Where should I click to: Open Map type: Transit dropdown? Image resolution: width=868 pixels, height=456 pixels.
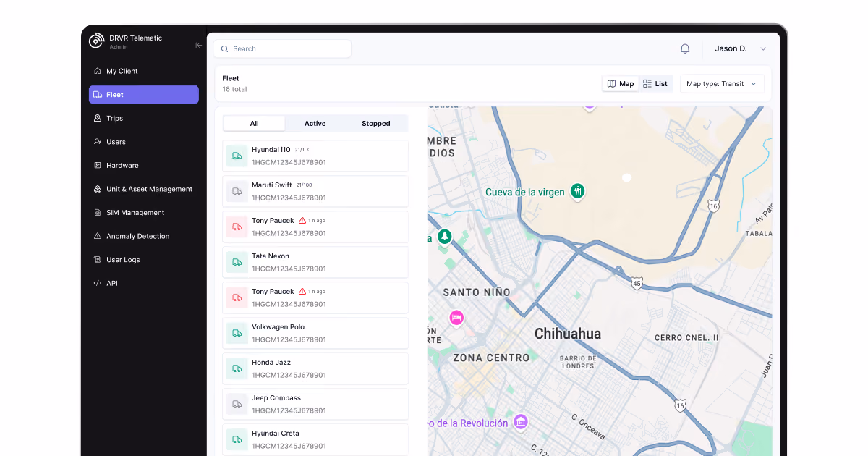[x=722, y=84]
